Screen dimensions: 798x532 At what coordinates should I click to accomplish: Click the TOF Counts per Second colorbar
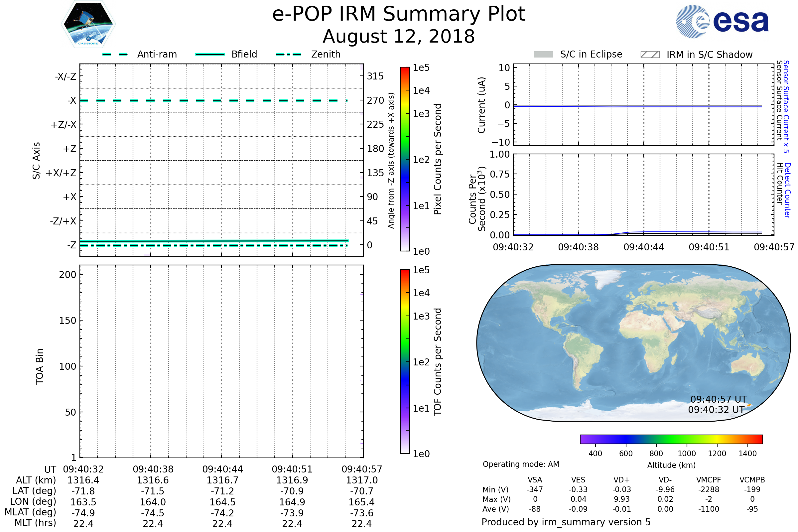point(405,361)
